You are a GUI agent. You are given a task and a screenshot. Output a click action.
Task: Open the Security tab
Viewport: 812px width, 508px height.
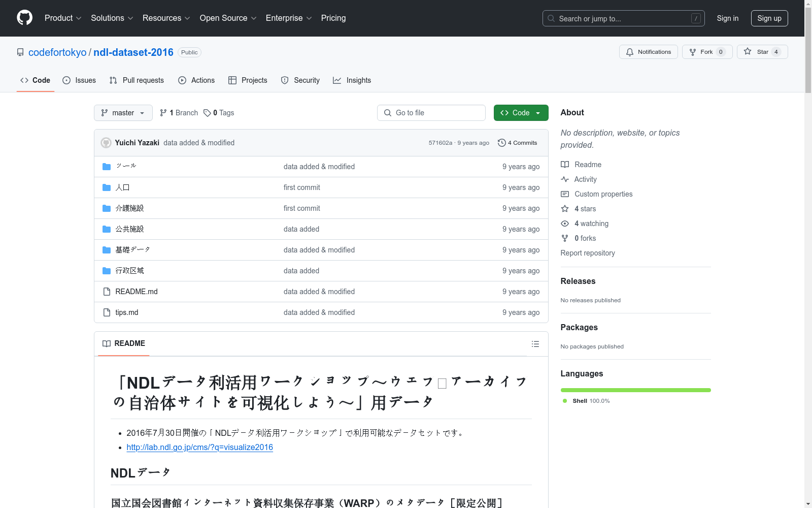[x=300, y=80]
